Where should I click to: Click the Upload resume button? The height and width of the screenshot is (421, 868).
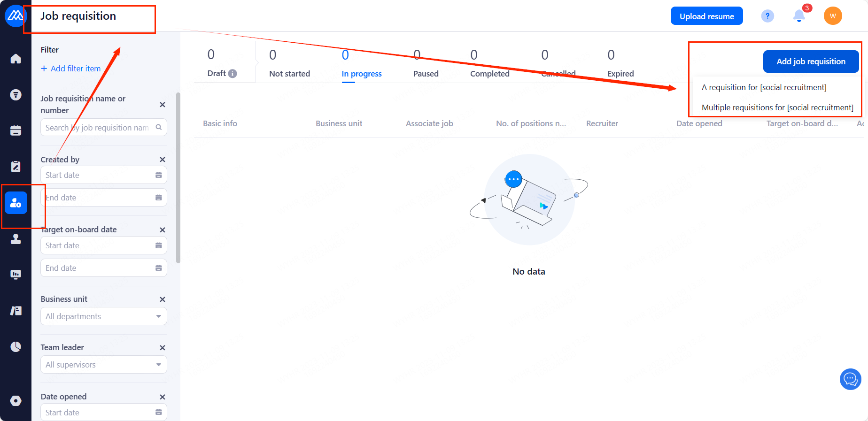(x=706, y=16)
